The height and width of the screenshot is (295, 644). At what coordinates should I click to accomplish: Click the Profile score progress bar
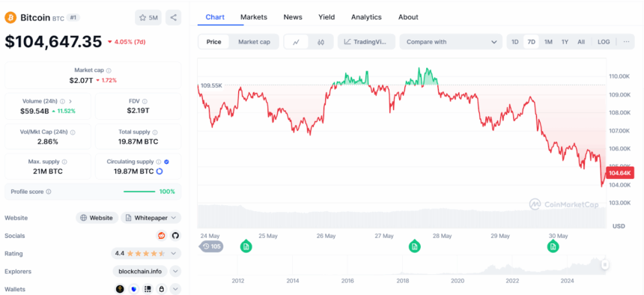[139, 192]
